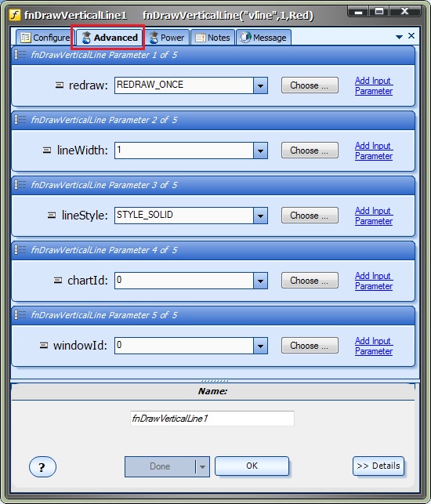Click the grip icon of Parameter 3 header
The image size is (431, 504).
point(20,185)
